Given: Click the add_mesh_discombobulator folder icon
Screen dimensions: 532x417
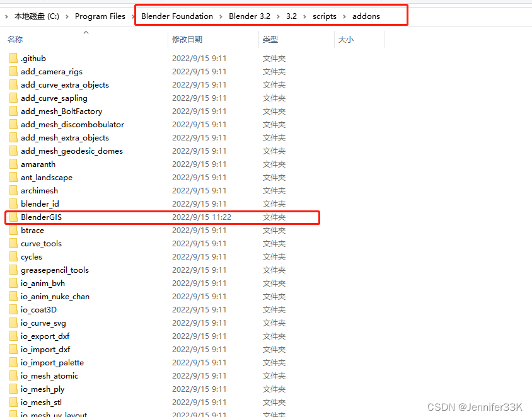Looking at the screenshot, I should pos(13,125).
